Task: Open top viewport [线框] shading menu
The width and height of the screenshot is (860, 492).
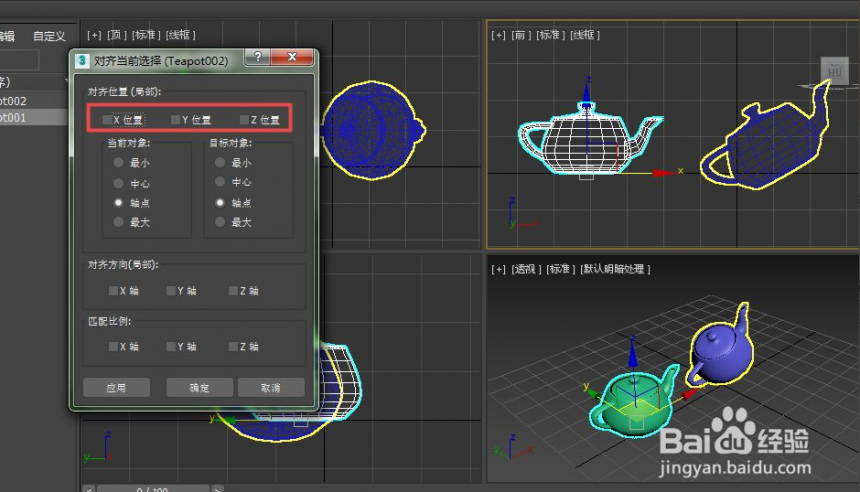Action: [180, 35]
